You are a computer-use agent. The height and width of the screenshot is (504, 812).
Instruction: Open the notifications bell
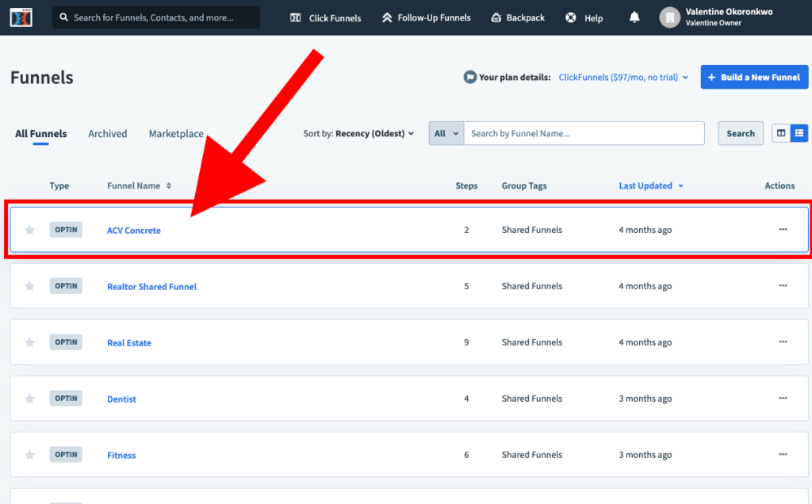pos(634,17)
